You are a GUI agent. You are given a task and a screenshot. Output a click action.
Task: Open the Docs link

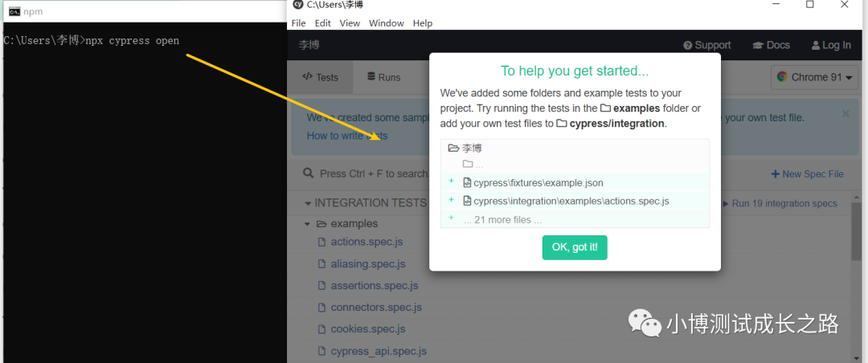click(x=771, y=45)
